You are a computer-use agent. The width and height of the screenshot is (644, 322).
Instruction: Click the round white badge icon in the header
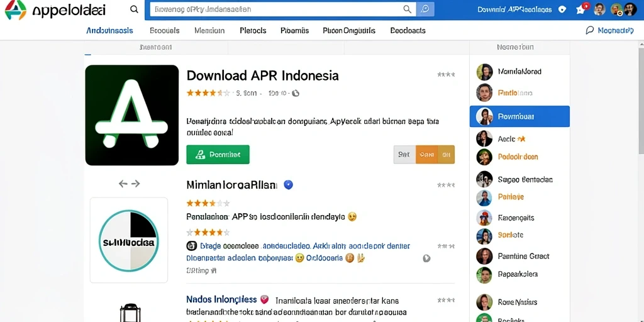click(x=562, y=9)
